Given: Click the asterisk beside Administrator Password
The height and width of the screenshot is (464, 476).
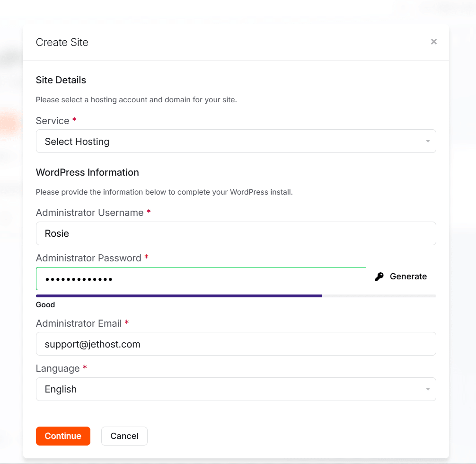Looking at the screenshot, I should (146, 257).
